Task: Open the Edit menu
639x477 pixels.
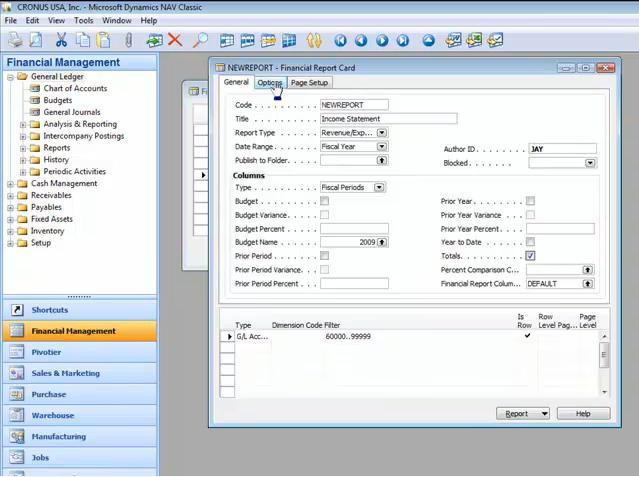Action: (x=32, y=20)
